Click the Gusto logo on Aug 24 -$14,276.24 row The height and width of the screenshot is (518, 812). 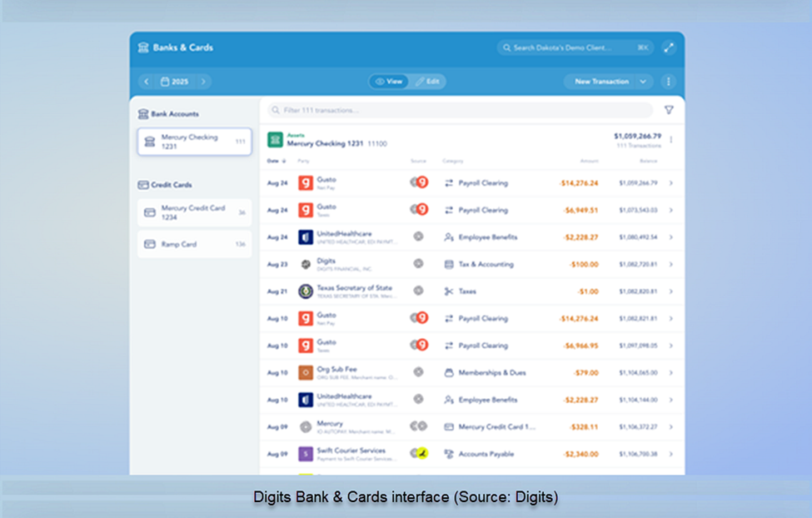click(306, 183)
